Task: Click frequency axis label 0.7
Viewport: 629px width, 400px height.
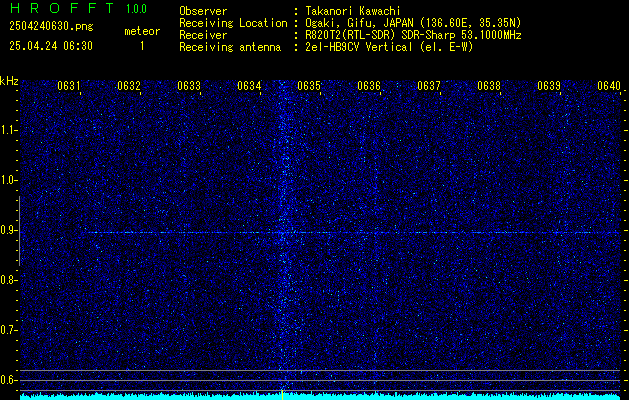Action: 8,330
